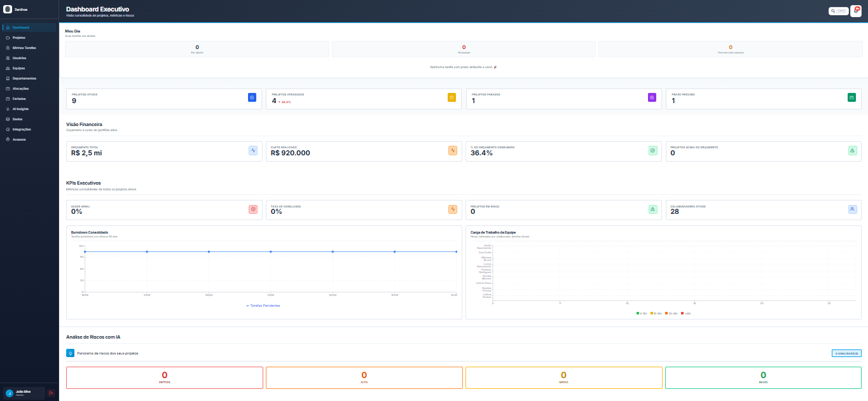Click the '33.3%' delayed projects indicator

[x=284, y=102]
